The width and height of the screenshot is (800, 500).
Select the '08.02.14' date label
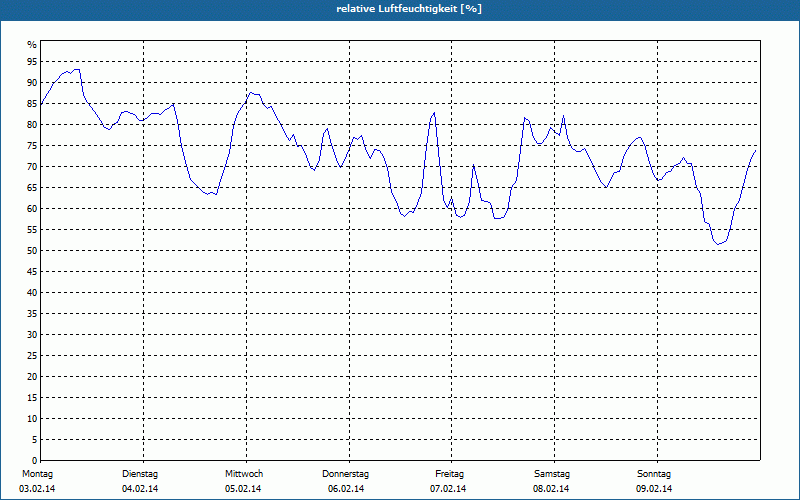(551, 489)
